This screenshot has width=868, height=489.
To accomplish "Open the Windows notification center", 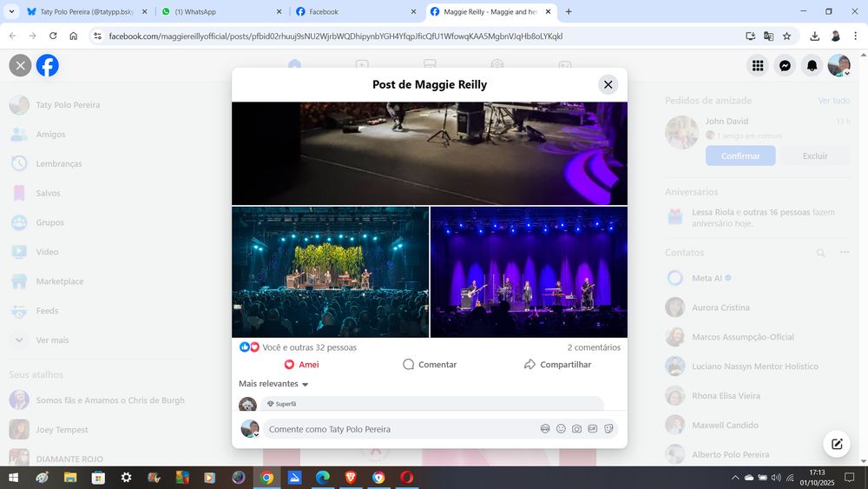I will 849,478.
